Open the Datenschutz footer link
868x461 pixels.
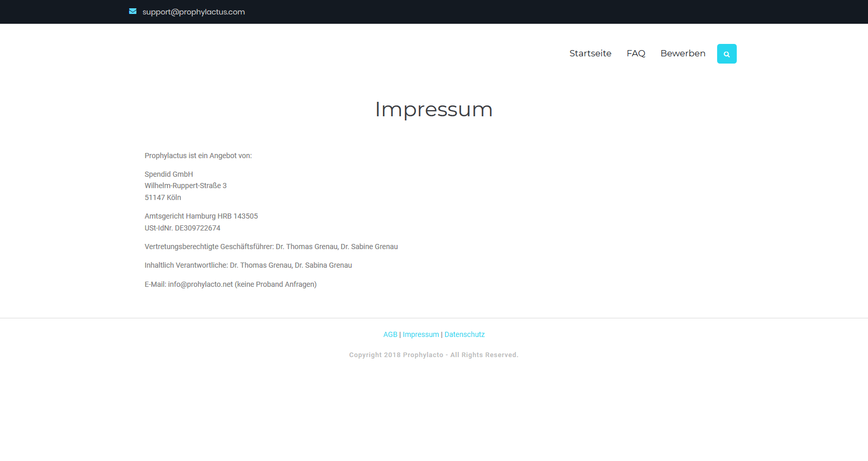(x=464, y=334)
